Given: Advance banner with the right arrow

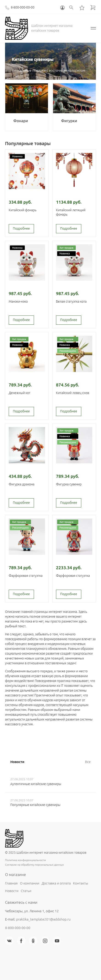Looking at the screenshot, I should point(92,62).
